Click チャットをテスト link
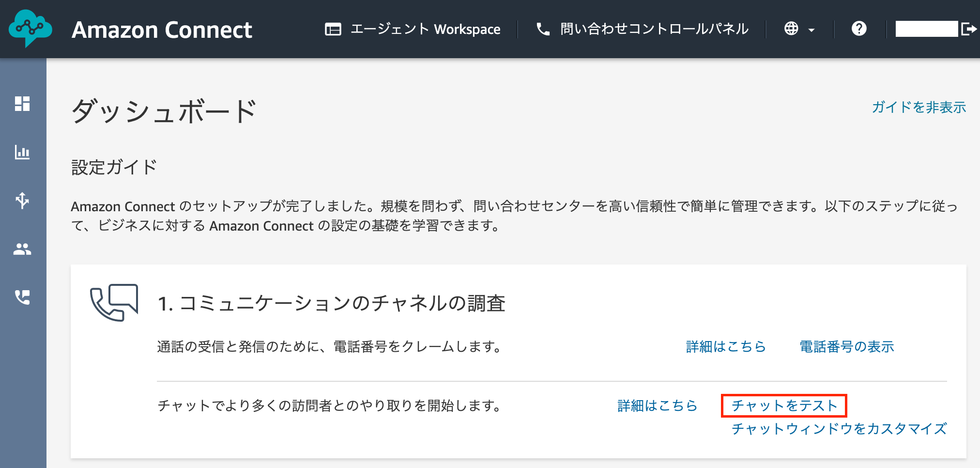 [784, 406]
